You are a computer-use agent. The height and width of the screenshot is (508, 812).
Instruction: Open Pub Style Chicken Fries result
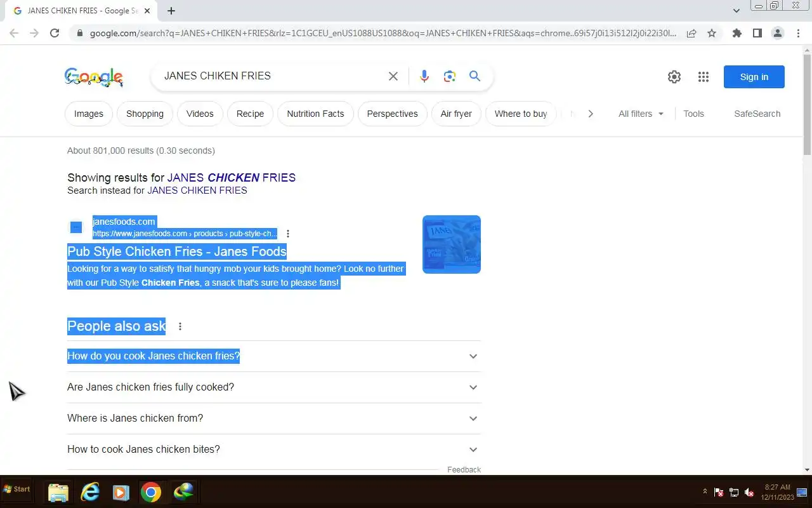tap(177, 251)
